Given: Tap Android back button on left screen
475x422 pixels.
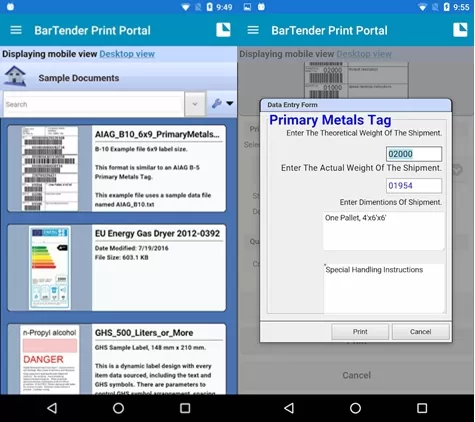Looking at the screenshot, I should tap(52, 408).
